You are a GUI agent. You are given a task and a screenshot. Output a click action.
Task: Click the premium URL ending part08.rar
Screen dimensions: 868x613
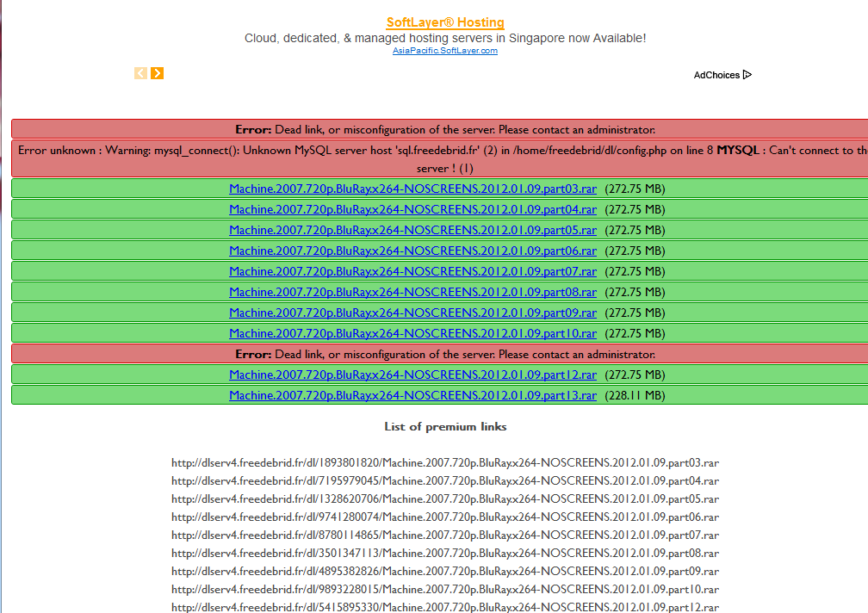coord(445,554)
